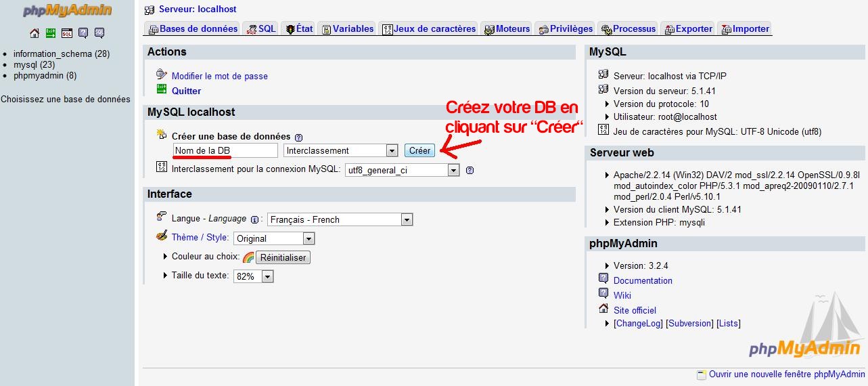Open the Jeux de caractères tab
Screen dimensions: 868x386
tap(429, 29)
